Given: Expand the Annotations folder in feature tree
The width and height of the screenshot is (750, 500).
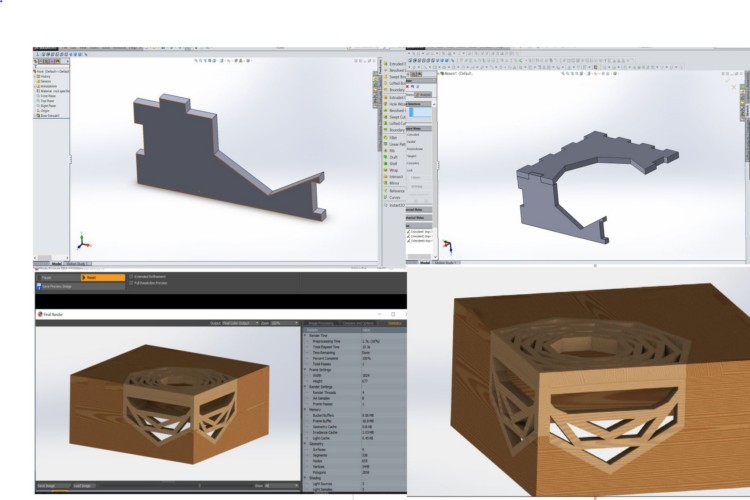Looking at the screenshot, I should coord(35,86).
